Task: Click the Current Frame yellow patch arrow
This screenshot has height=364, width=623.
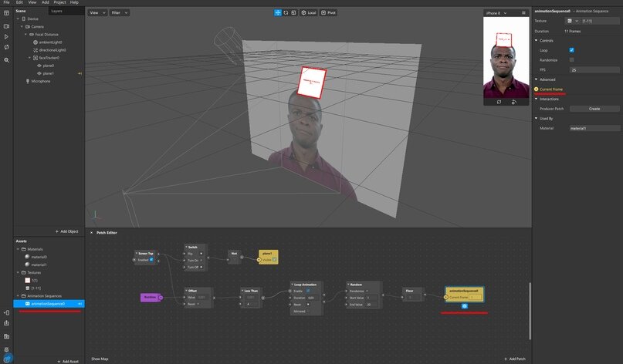Action: click(x=537, y=89)
